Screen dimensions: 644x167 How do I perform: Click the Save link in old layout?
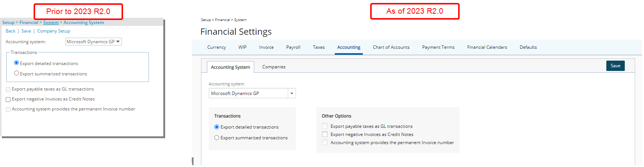(26, 31)
